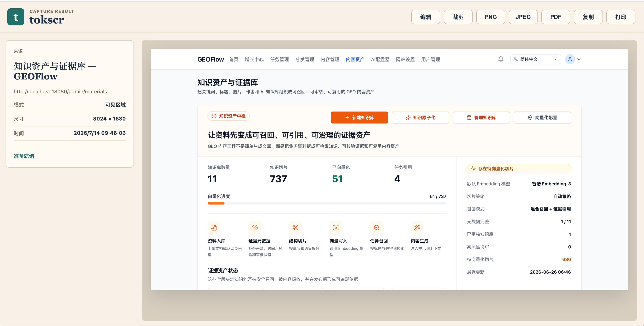Export the capture as PNG

click(491, 17)
